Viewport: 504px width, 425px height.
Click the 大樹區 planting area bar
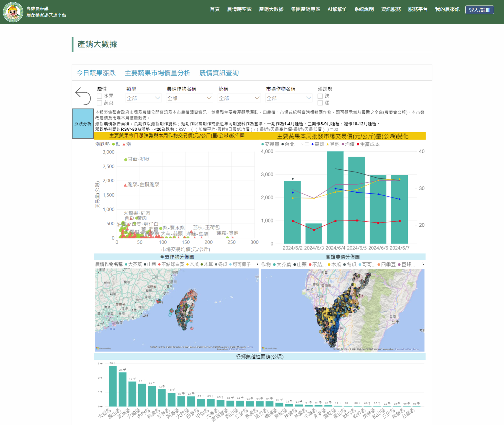click(x=113, y=386)
